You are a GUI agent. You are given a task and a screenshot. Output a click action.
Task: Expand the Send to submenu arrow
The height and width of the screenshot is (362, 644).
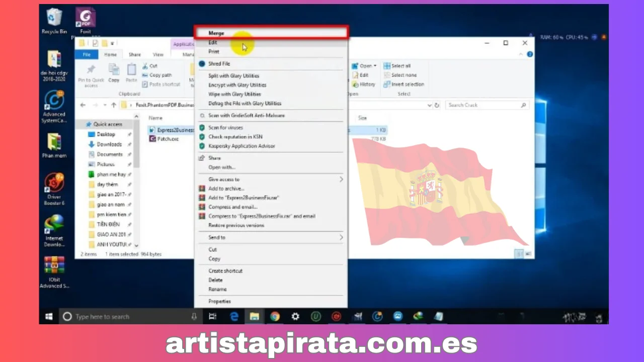click(x=341, y=237)
